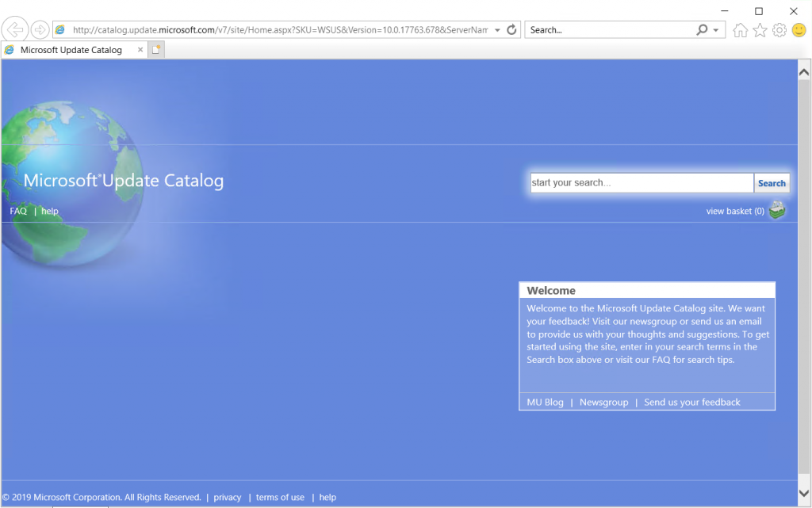Click the catalog Search button

click(772, 183)
